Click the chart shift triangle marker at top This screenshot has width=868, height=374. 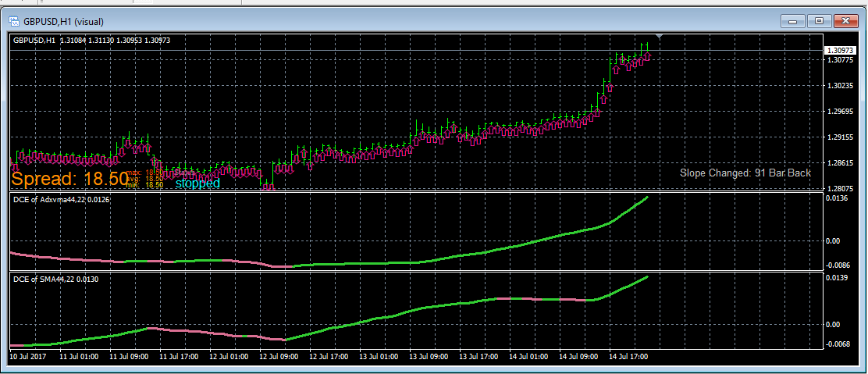click(659, 37)
